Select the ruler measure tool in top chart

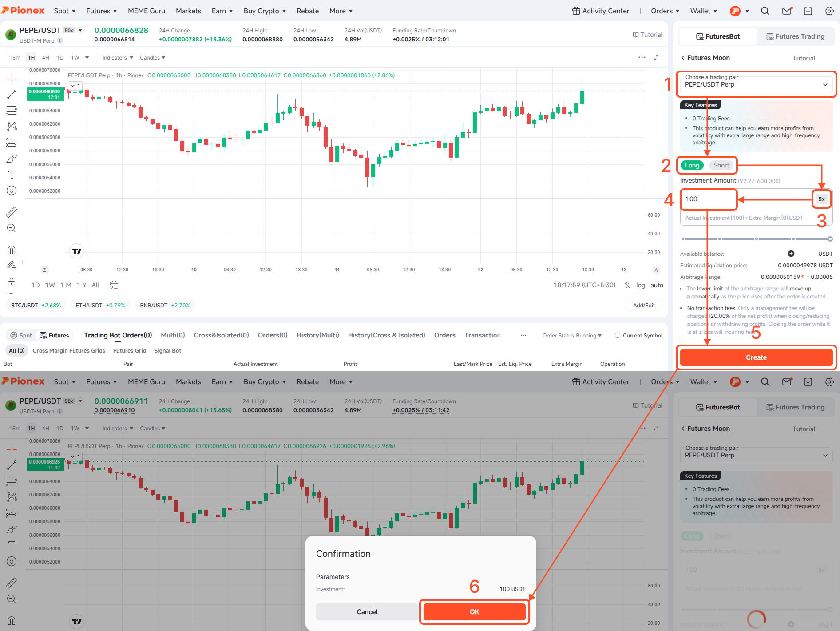tap(12, 212)
